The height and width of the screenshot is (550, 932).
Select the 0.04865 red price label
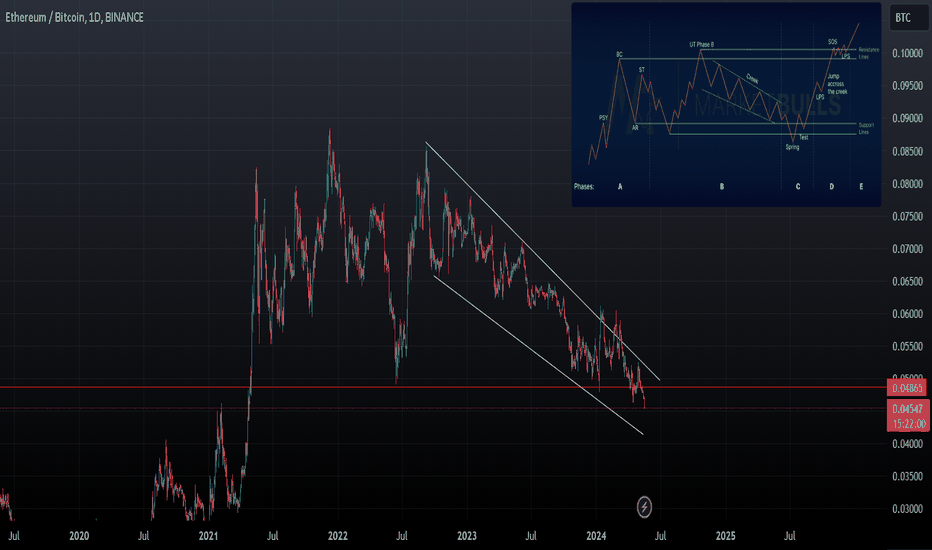(x=907, y=388)
